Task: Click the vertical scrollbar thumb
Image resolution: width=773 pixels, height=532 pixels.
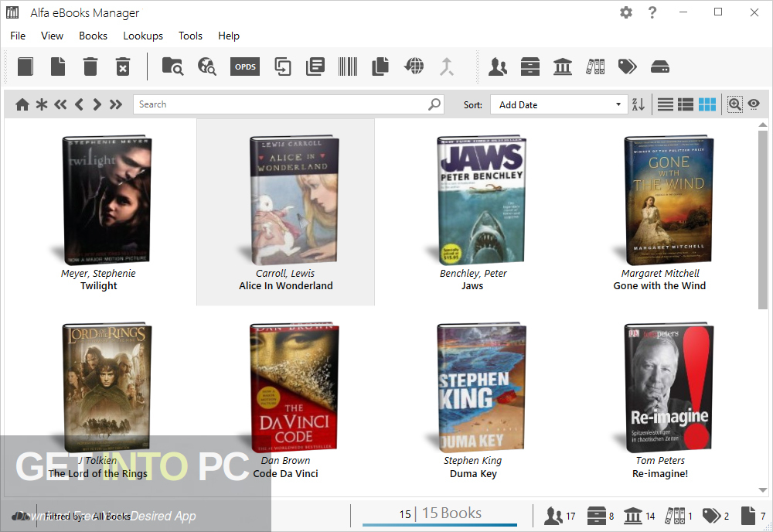Action: click(763, 220)
